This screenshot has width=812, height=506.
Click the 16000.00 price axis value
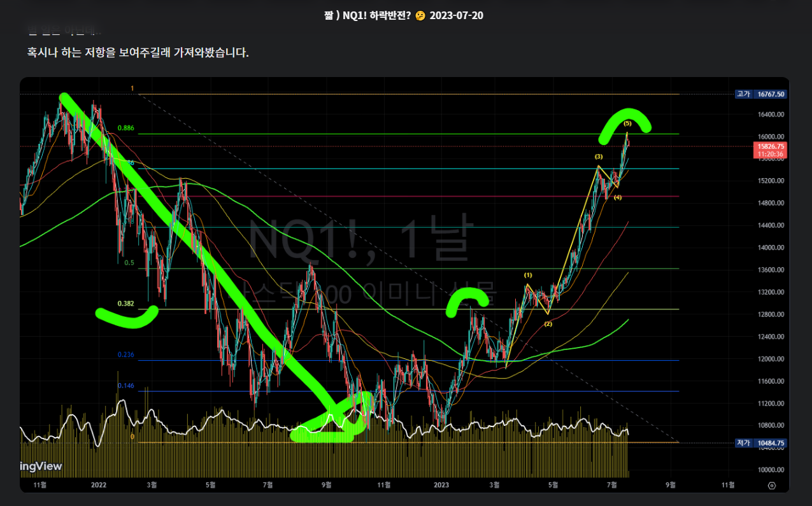[x=771, y=137]
